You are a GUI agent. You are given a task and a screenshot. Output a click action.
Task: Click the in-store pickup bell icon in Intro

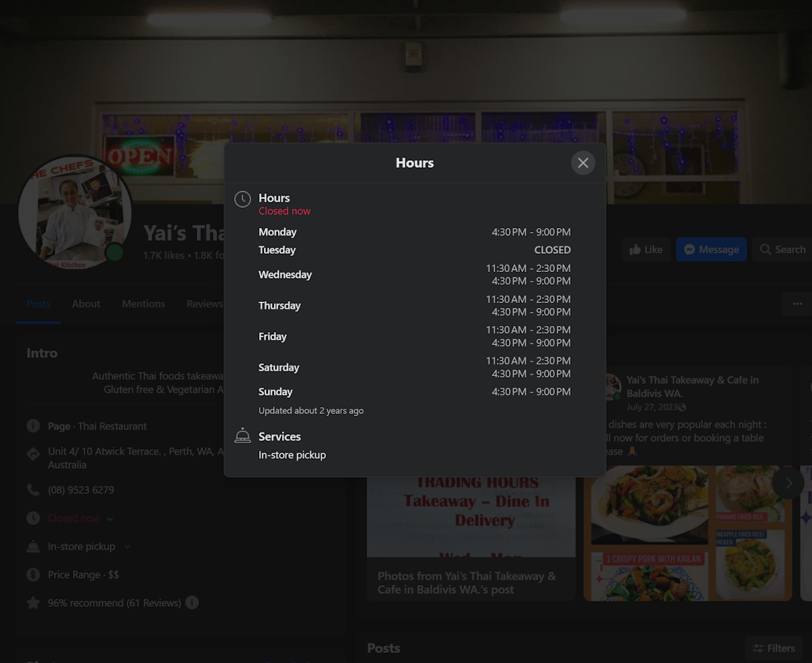(x=33, y=547)
